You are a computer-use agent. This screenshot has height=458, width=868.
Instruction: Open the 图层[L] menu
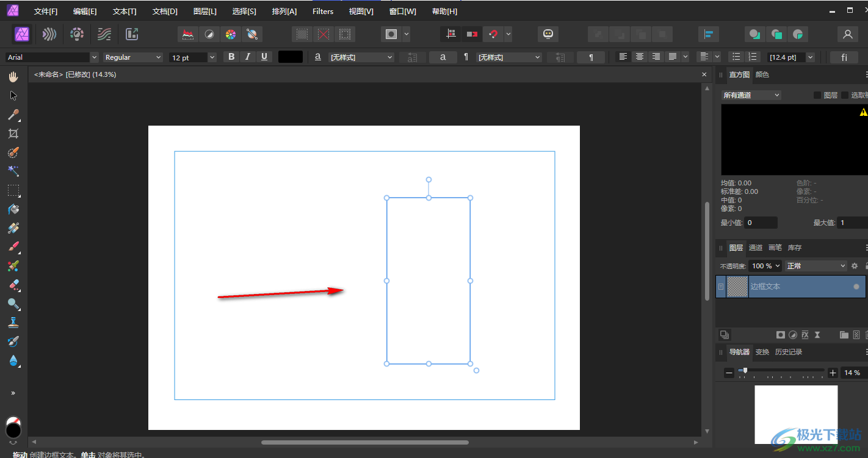click(x=204, y=12)
